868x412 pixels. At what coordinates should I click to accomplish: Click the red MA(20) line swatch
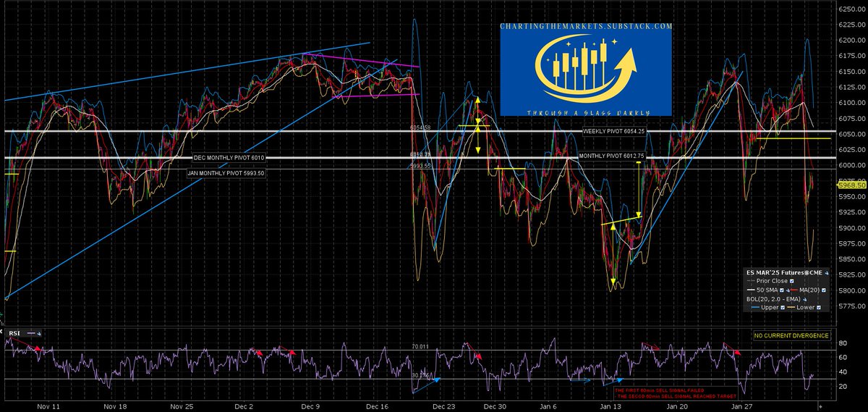tap(793, 290)
